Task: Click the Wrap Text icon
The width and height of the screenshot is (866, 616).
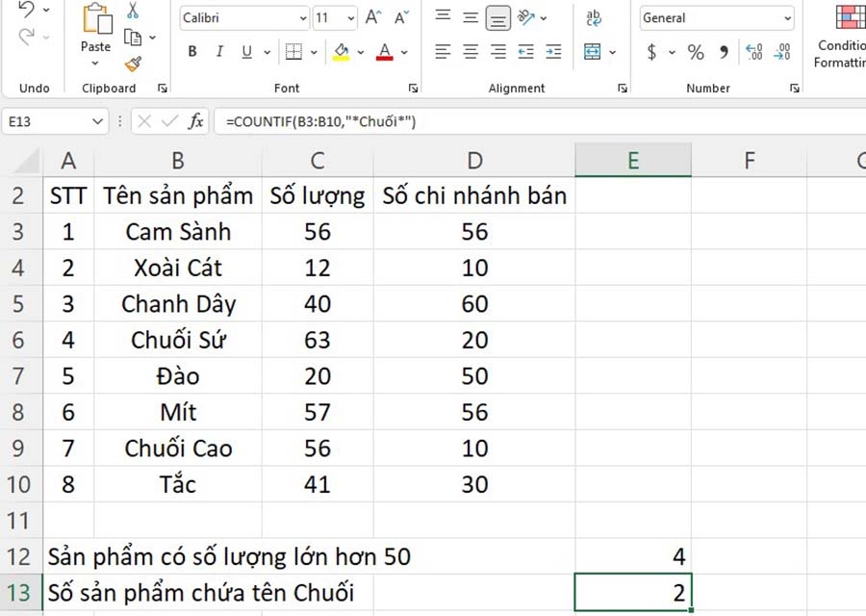Action: pyautogui.click(x=594, y=17)
